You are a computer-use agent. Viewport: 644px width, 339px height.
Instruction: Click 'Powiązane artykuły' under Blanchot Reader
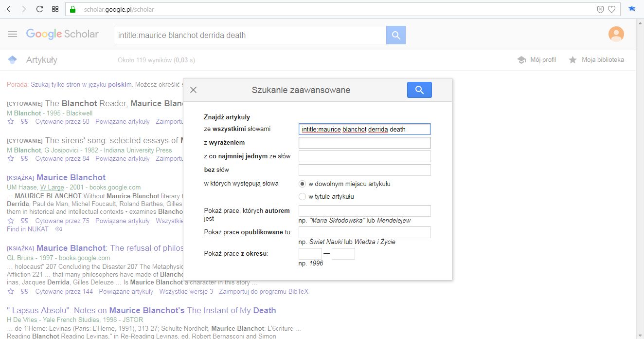pyautogui.click(x=123, y=121)
